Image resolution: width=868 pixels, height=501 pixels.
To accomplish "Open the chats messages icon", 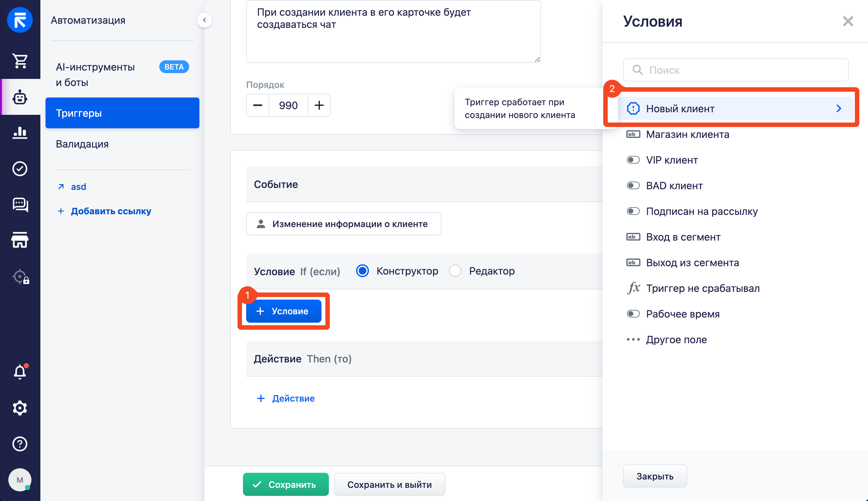I will click(x=20, y=205).
